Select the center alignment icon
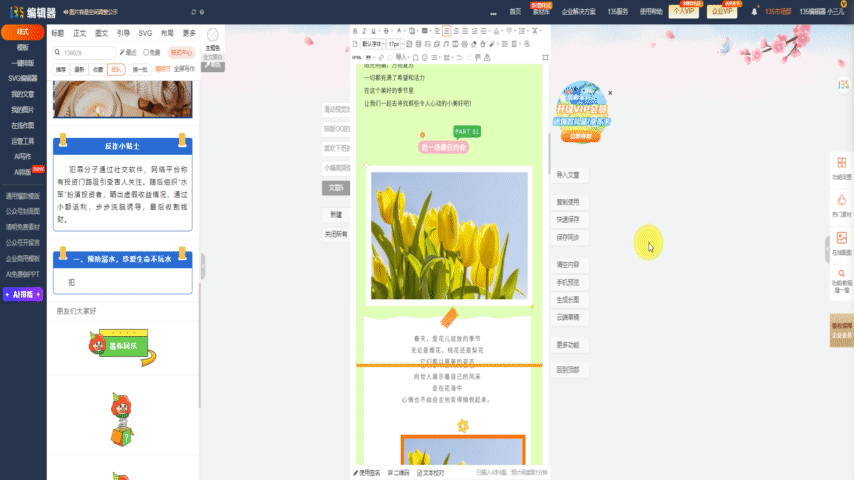854x480 pixels. 447,31
